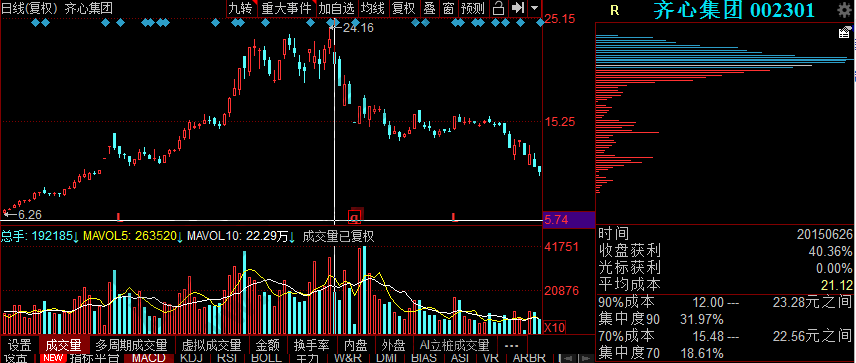
Task: Toggle the 叠 overlay button
Action: coord(429,8)
